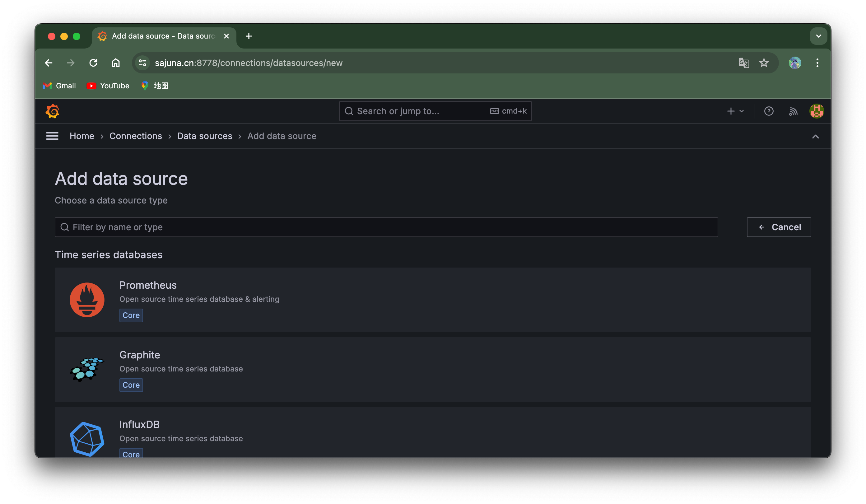Collapse the top bar with chevron up
This screenshot has width=866, height=504.
coord(816,137)
